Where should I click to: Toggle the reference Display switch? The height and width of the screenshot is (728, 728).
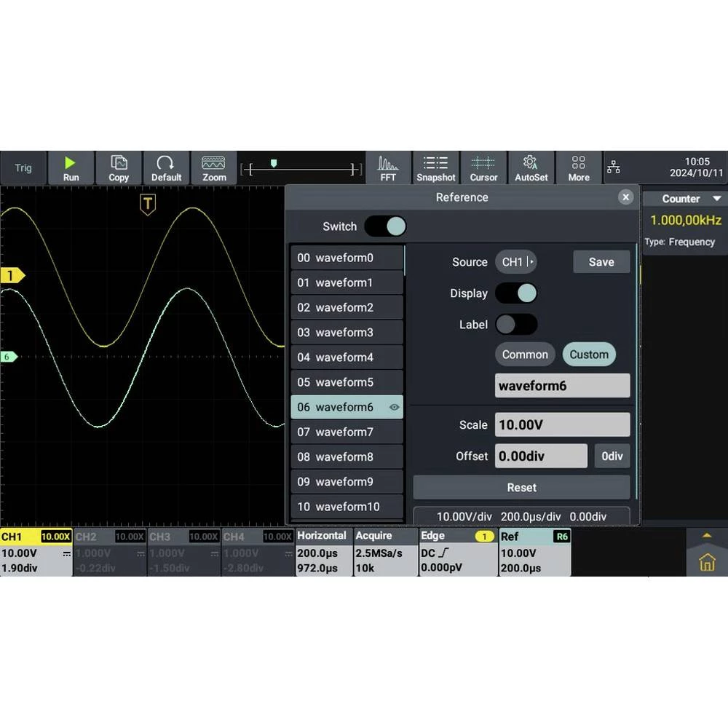pyautogui.click(x=516, y=293)
